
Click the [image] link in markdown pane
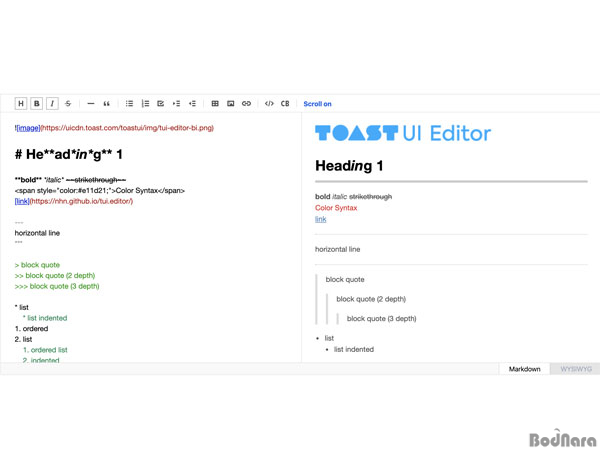pos(28,128)
